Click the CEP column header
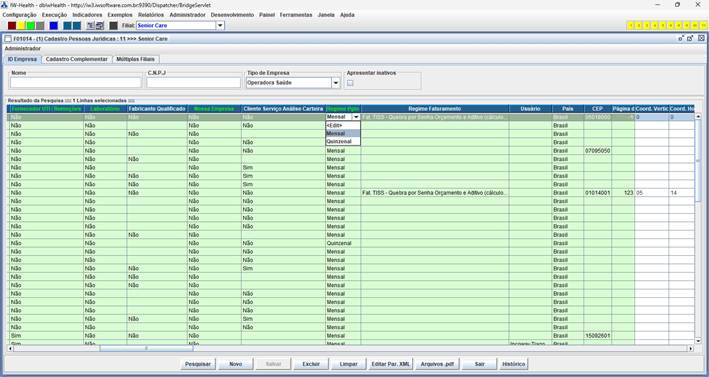Image resolution: width=709 pixels, height=377 pixels. tap(597, 109)
